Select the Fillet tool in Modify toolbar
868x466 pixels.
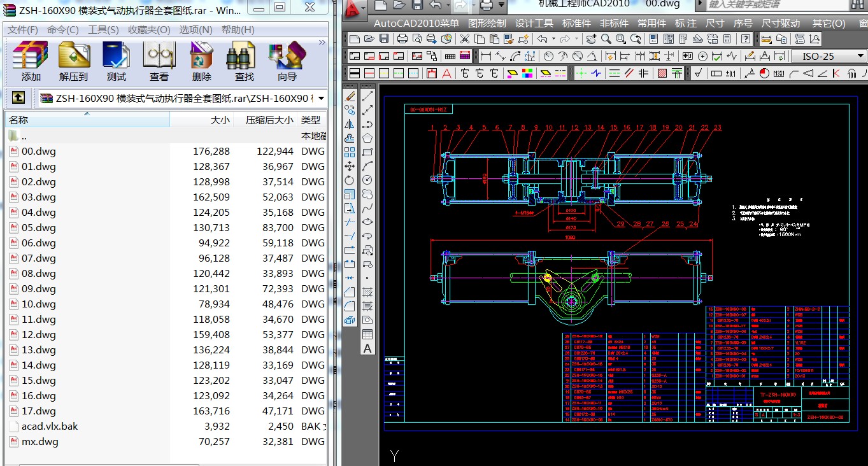pyautogui.click(x=350, y=306)
